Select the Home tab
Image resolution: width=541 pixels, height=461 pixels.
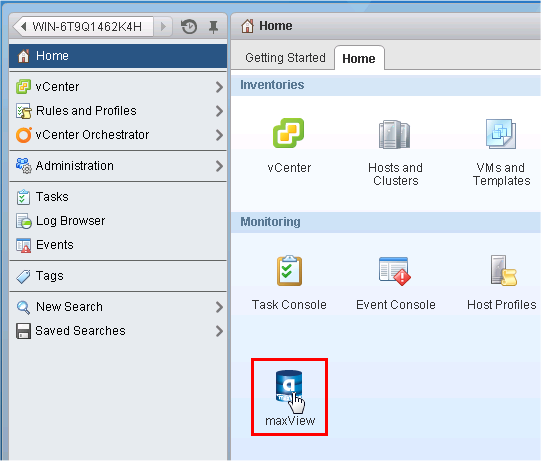coord(359,58)
